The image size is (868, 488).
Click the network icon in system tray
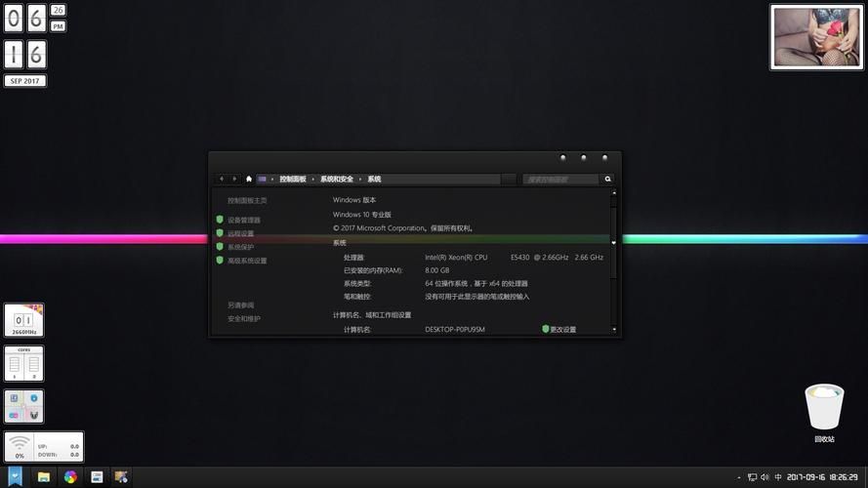point(753,477)
